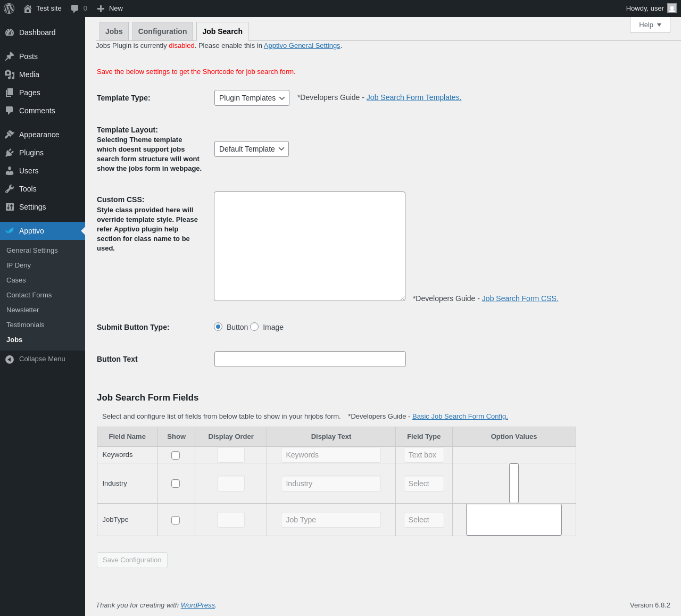681x616 pixels.
Task: Select the Job Search tab
Action: point(222,31)
